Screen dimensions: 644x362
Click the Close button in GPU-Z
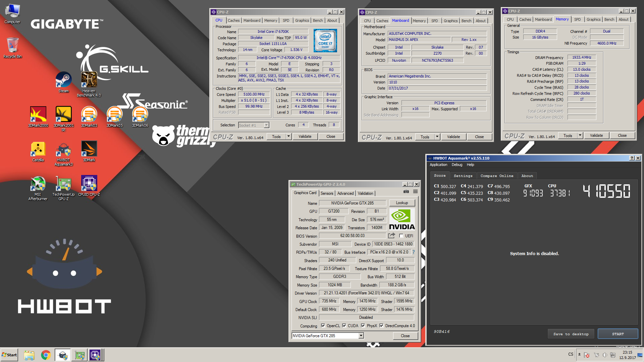405,336
